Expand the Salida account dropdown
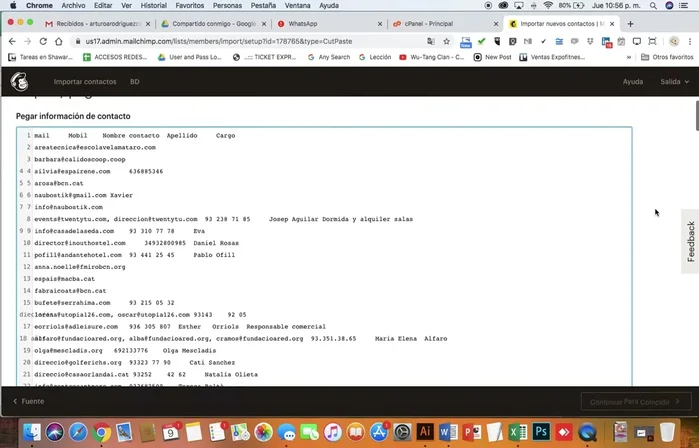This screenshot has width=699, height=448. (x=673, y=81)
